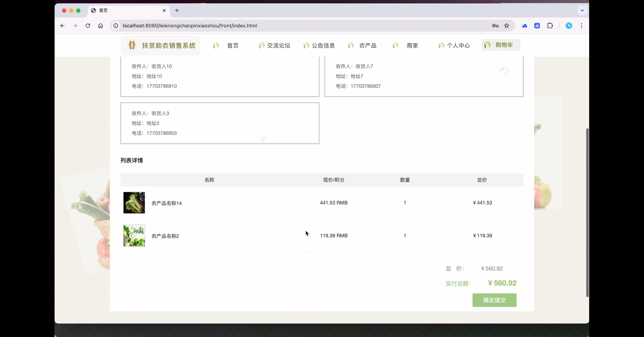Select the 收货人10 address card
Image resolution: width=644 pixels, height=337 pixels.
pos(220,76)
